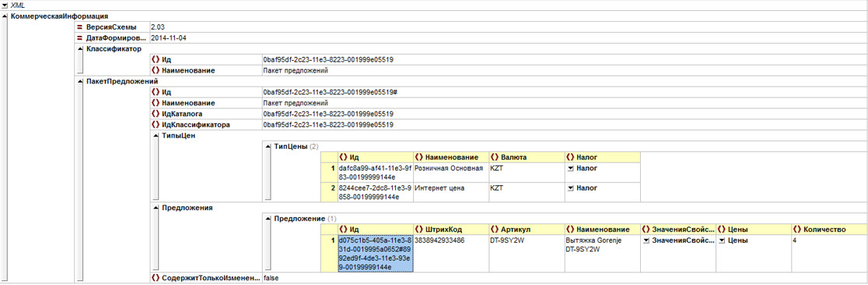Click the Ид cell starting with dafc8a99
The width and height of the screenshot is (868, 285).
pos(376,173)
